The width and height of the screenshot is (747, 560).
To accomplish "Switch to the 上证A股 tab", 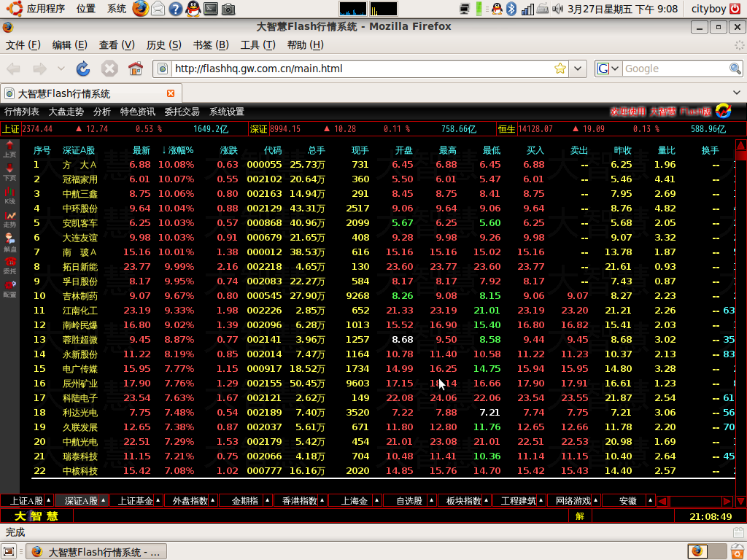I will click(x=26, y=500).
